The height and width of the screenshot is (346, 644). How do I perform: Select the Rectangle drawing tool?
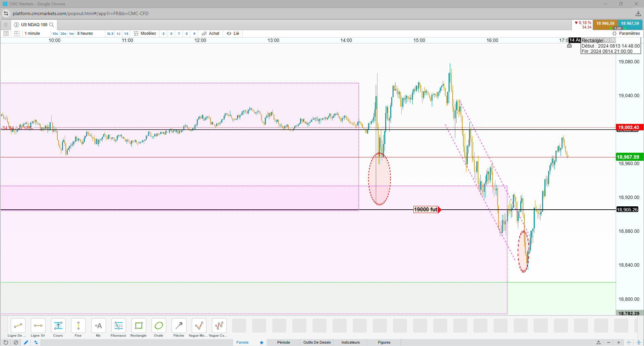click(138, 328)
